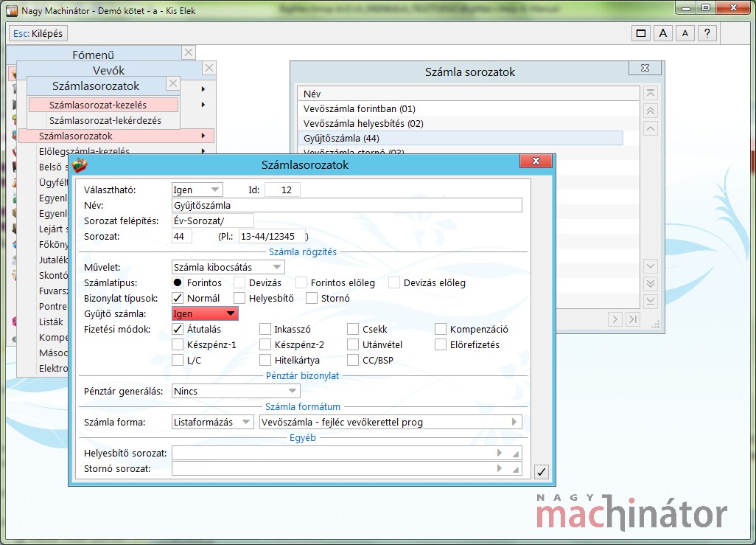
Task: Open lookup arrow for Stornó sorozat field
Action: [x=500, y=468]
